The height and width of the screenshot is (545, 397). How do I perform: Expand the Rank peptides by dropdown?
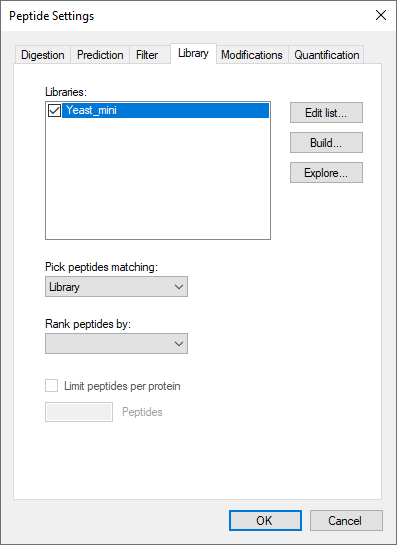[116, 343]
